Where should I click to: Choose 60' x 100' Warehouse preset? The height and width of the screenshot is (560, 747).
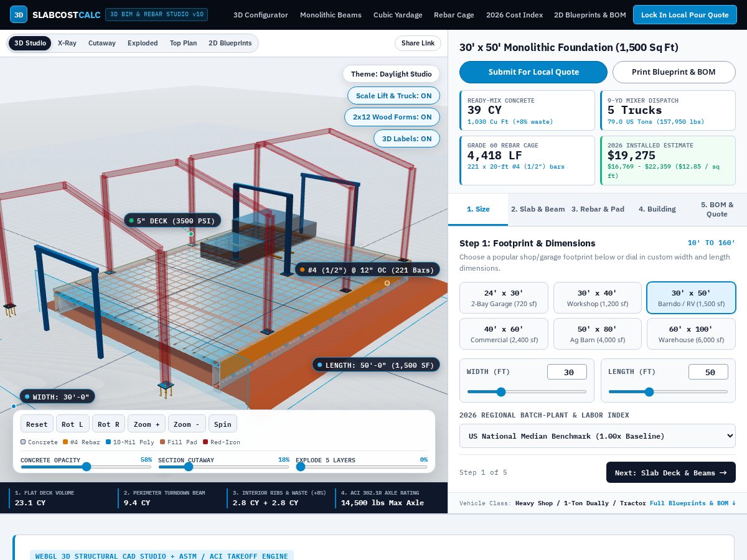pos(691,334)
